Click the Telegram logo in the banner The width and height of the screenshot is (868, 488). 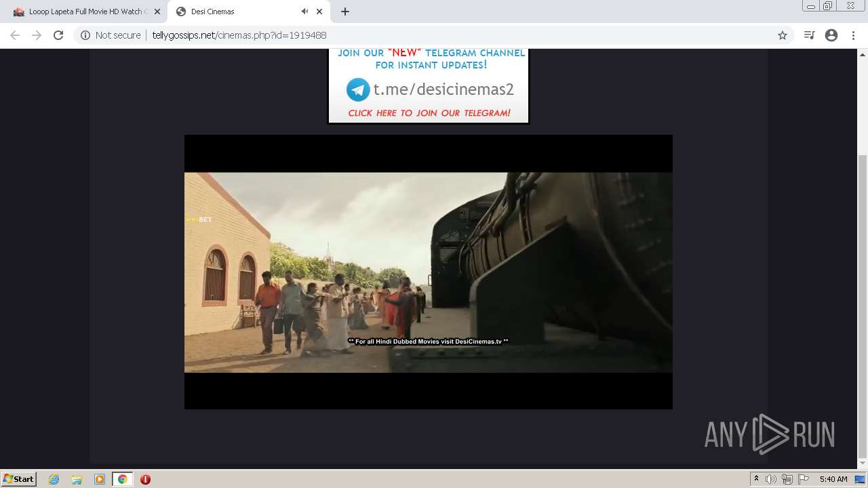358,89
